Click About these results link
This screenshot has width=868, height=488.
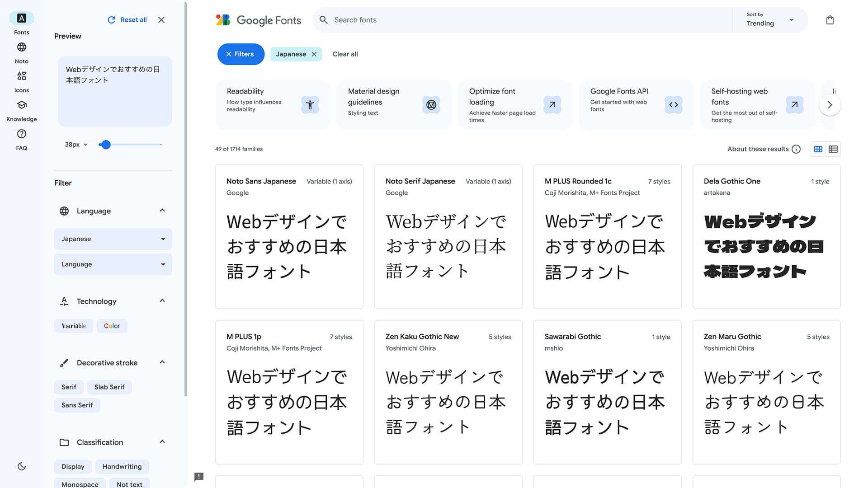(x=758, y=149)
